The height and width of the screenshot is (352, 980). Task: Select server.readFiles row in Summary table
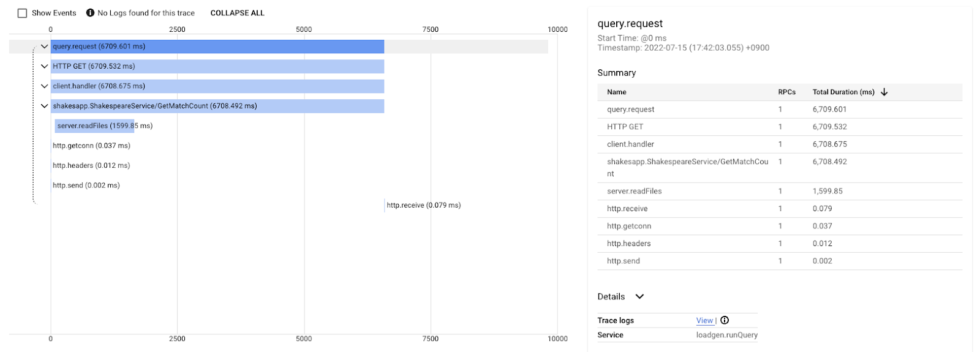(634, 192)
